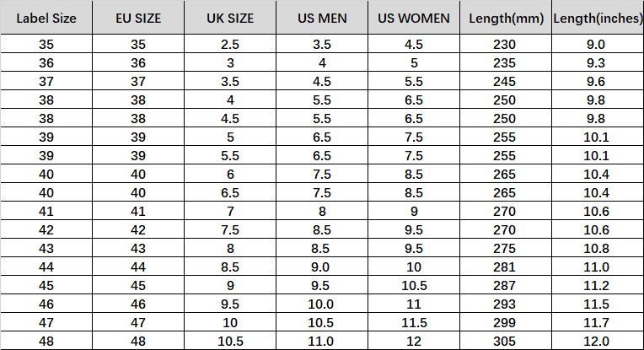Select the 230 length in millimeters cell
This screenshot has width=644, height=350.
point(506,44)
